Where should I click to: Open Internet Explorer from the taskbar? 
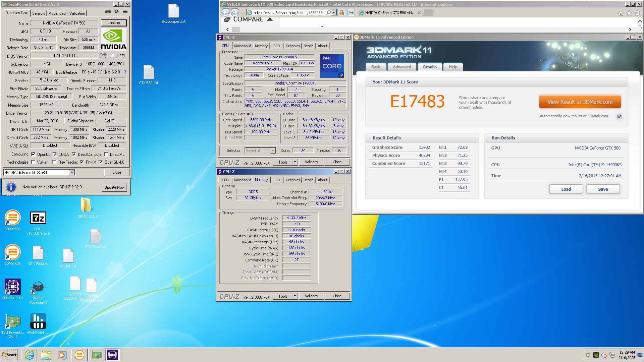click(30, 355)
